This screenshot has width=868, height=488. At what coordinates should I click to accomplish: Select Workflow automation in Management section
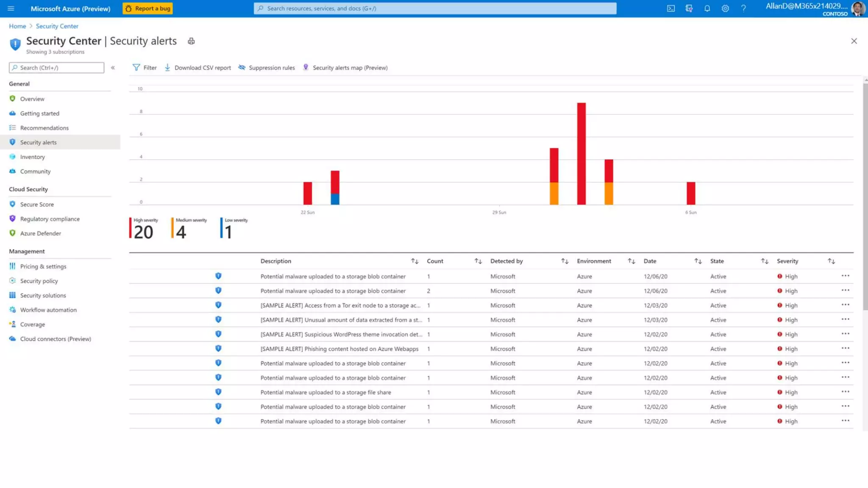point(48,310)
